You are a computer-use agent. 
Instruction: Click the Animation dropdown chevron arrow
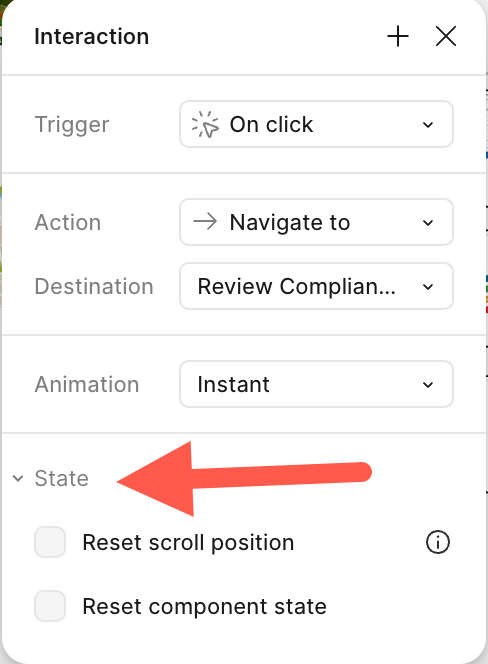click(428, 385)
